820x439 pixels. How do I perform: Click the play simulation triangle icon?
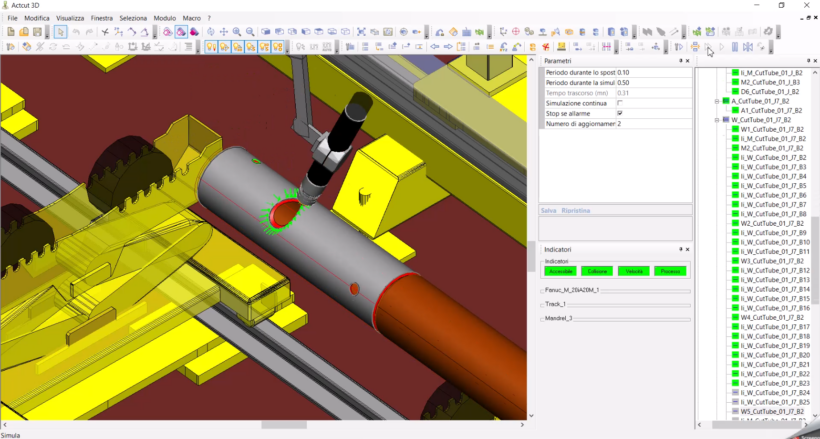point(722,47)
